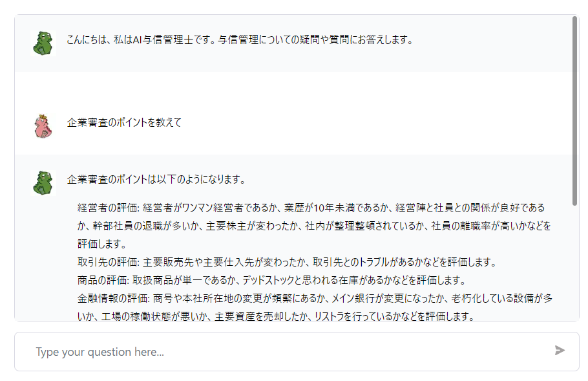Click the chat scrollbar thumb
The image size is (588, 381).
tap(574, 110)
